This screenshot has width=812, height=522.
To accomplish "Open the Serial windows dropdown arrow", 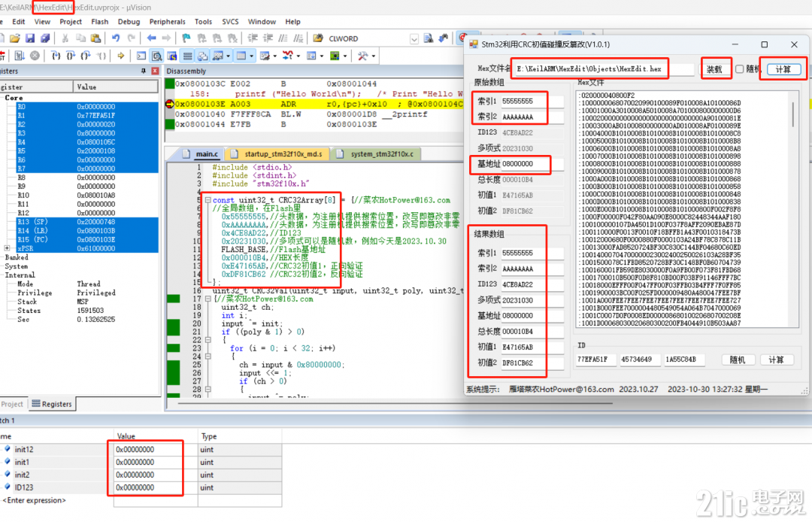I will click(275, 56).
